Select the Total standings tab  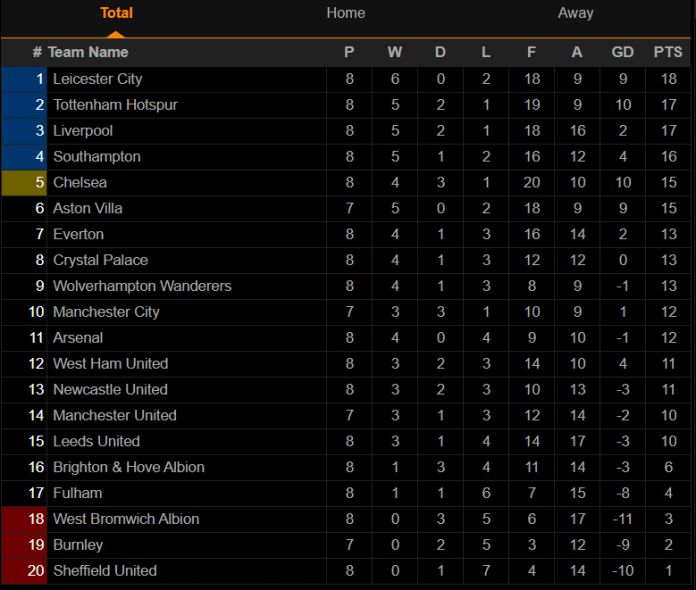point(116,13)
